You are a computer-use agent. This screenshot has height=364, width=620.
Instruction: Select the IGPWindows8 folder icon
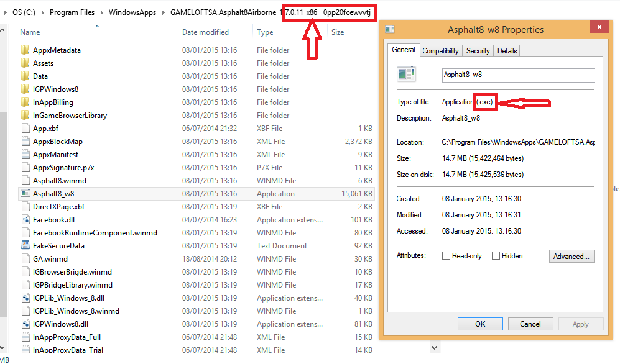pyautogui.click(x=25, y=89)
